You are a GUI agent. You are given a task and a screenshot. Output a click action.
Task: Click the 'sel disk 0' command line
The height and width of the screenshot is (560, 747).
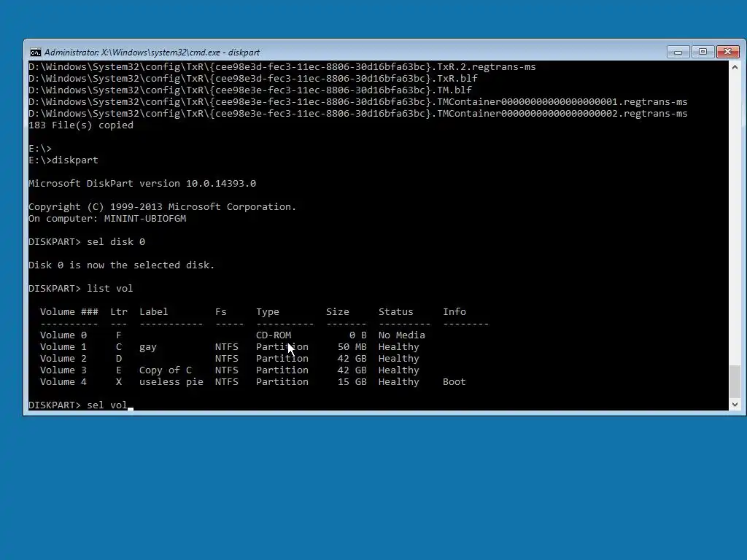pyautogui.click(x=87, y=241)
